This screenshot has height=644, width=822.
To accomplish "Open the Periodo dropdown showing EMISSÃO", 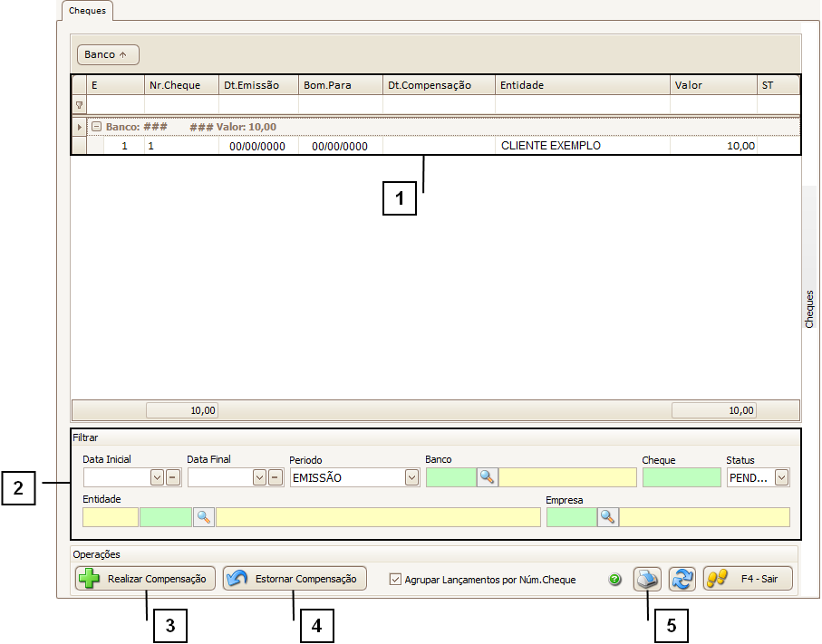I will coord(411,477).
